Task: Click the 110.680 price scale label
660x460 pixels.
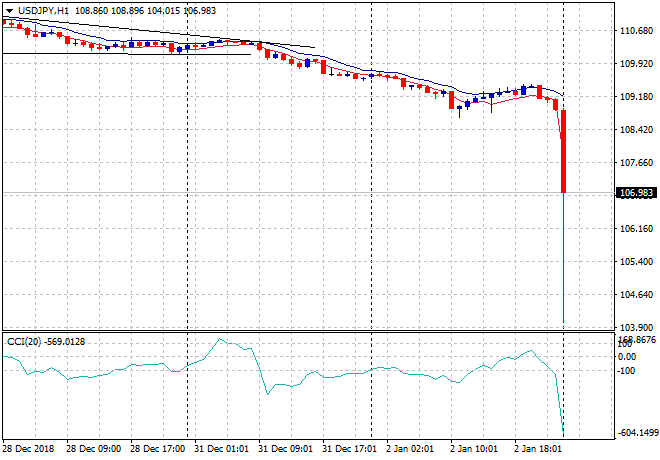Action: [638, 31]
